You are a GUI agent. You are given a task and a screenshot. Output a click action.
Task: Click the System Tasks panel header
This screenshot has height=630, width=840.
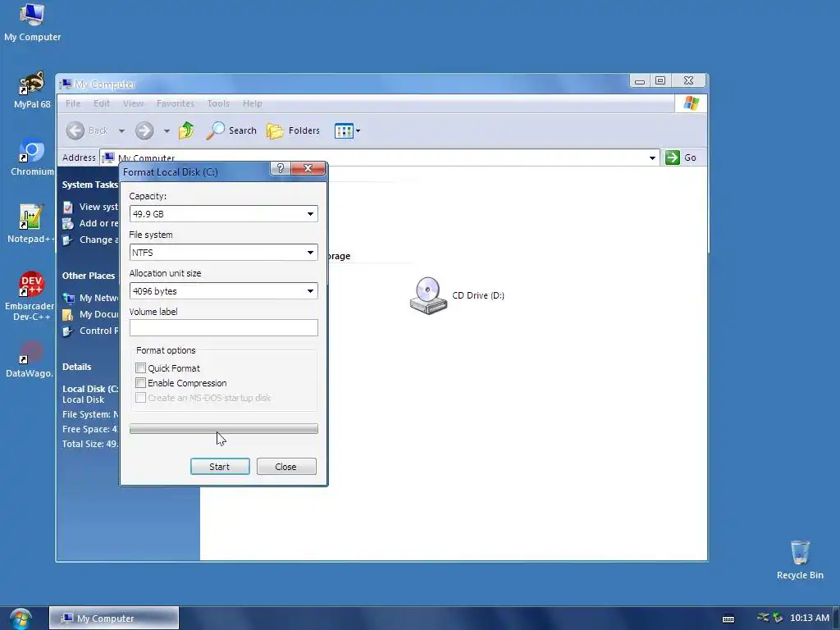(89, 185)
